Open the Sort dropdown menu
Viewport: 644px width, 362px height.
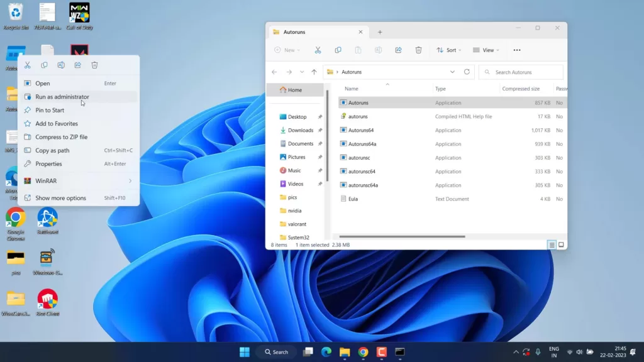(x=449, y=50)
